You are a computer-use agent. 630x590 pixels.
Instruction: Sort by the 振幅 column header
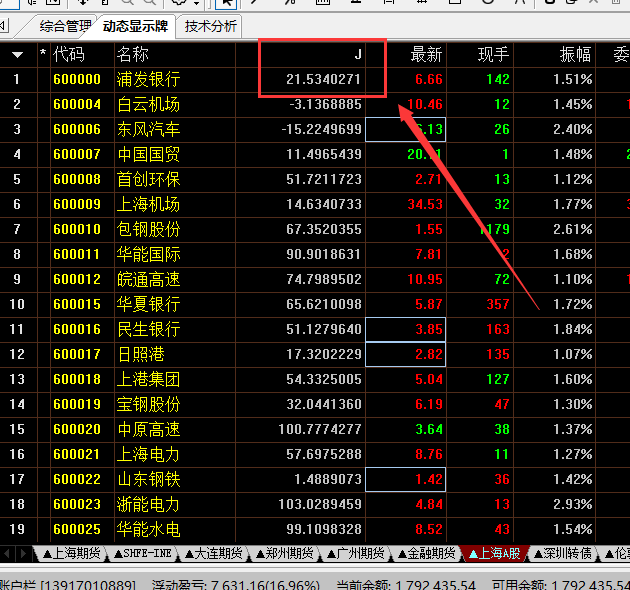[x=576, y=54]
